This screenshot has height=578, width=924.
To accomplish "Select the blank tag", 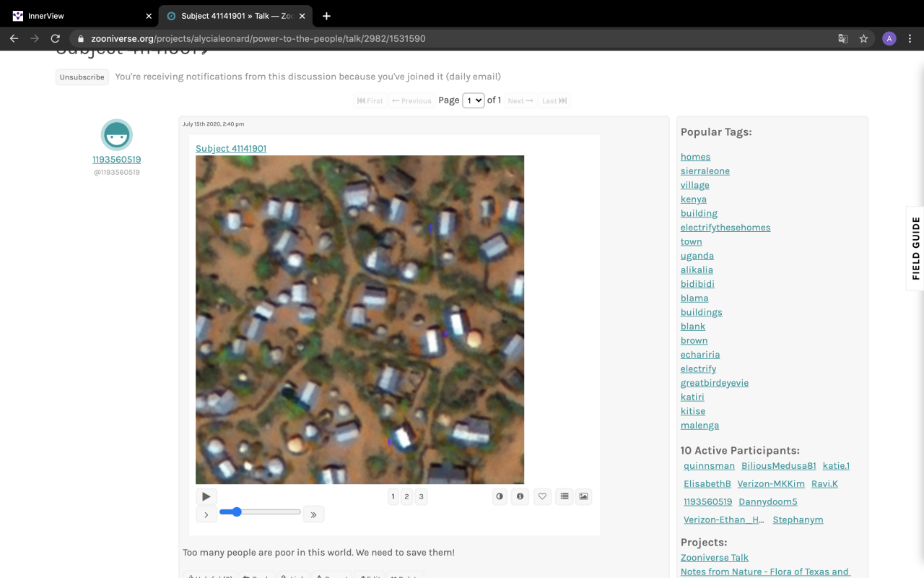I will 693,327.
